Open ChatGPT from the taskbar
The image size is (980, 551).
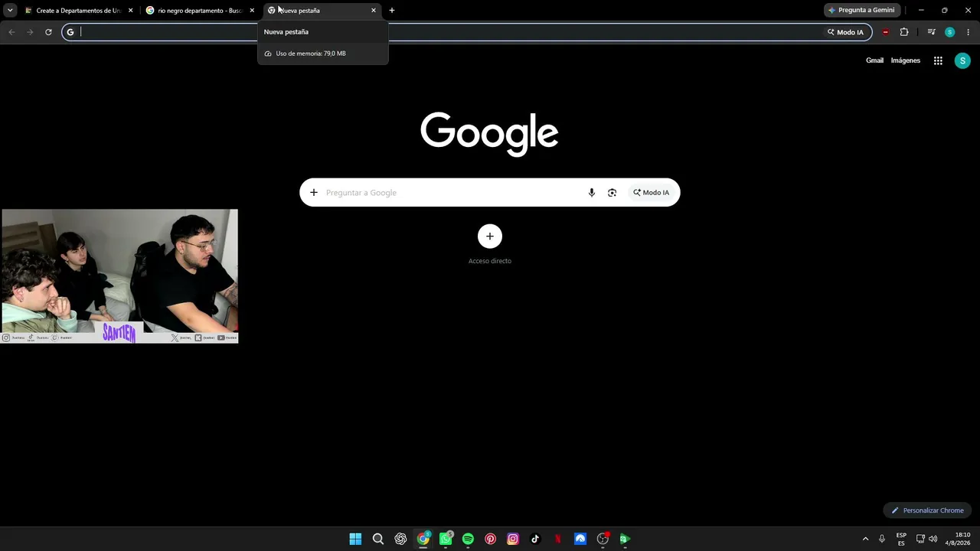pyautogui.click(x=400, y=539)
